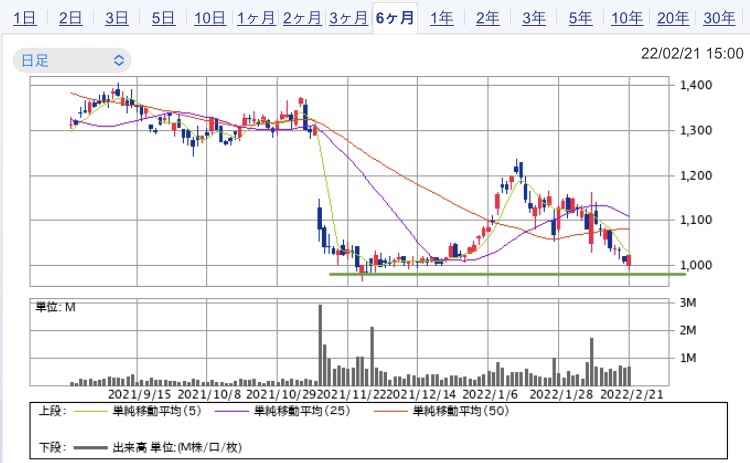This screenshot has height=463, width=750.
Task: Click the green 5-day average legend line
Action: (91, 411)
